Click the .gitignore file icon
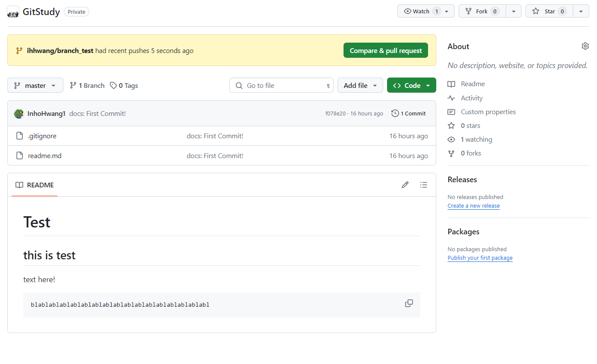597x364 pixels. [19, 136]
